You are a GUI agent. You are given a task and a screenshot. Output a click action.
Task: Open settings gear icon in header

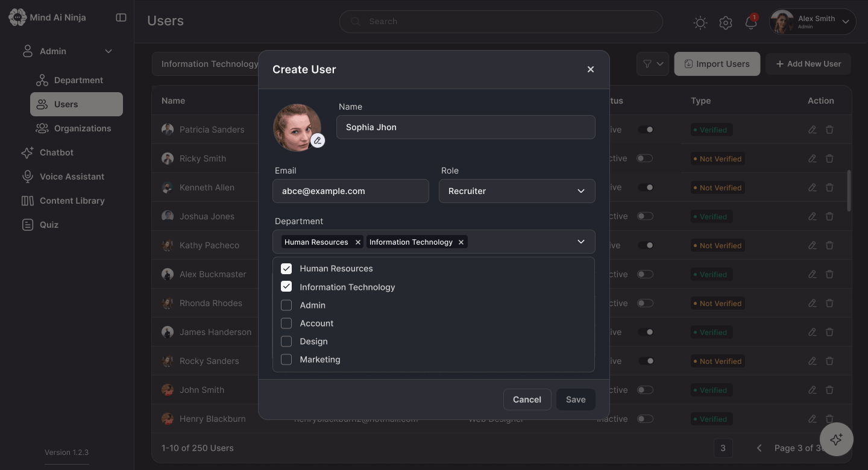(726, 23)
